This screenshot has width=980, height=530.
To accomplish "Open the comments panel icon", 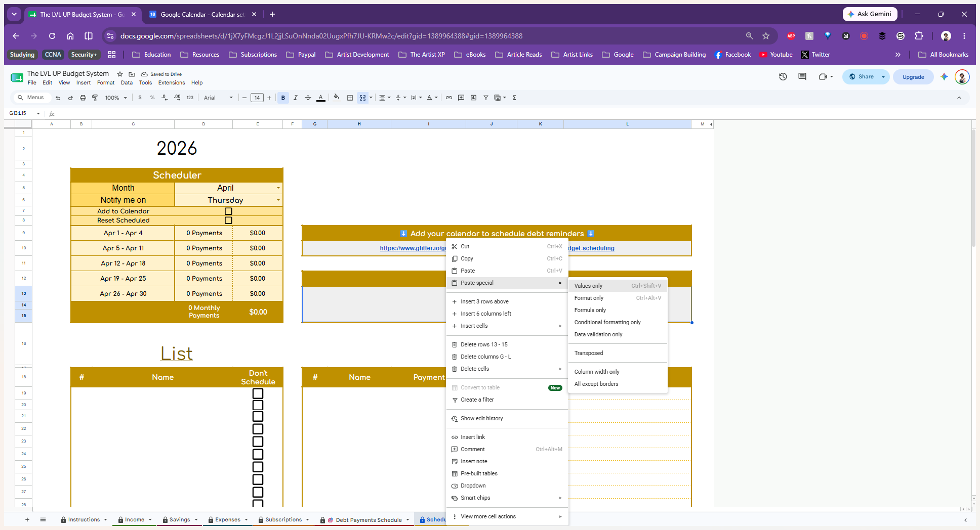I will [x=802, y=77].
